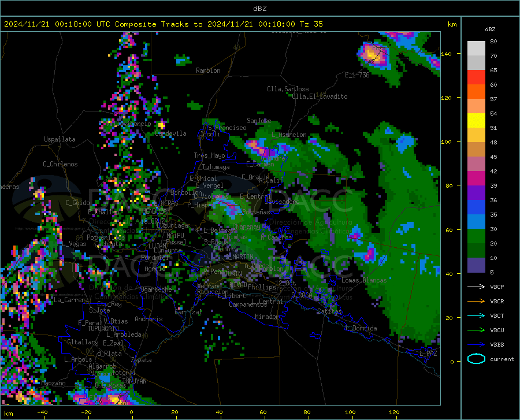Click the 100 km tick on the vertical axis

pyautogui.click(x=447, y=142)
